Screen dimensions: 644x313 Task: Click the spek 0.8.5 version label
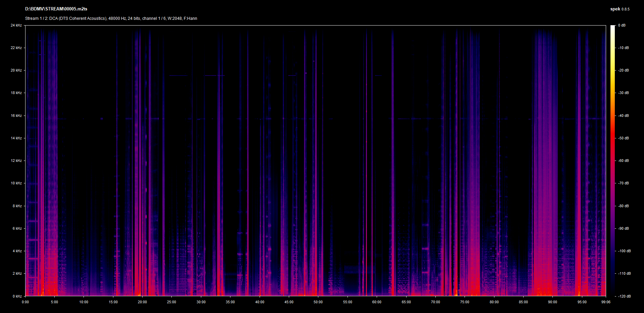pos(620,9)
